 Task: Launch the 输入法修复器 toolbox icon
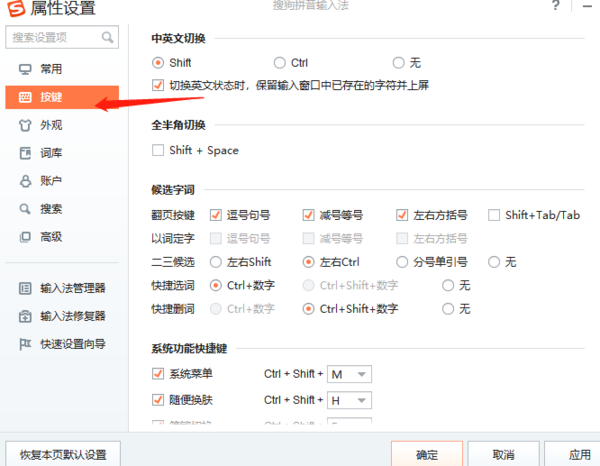pyautogui.click(x=26, y=316)
